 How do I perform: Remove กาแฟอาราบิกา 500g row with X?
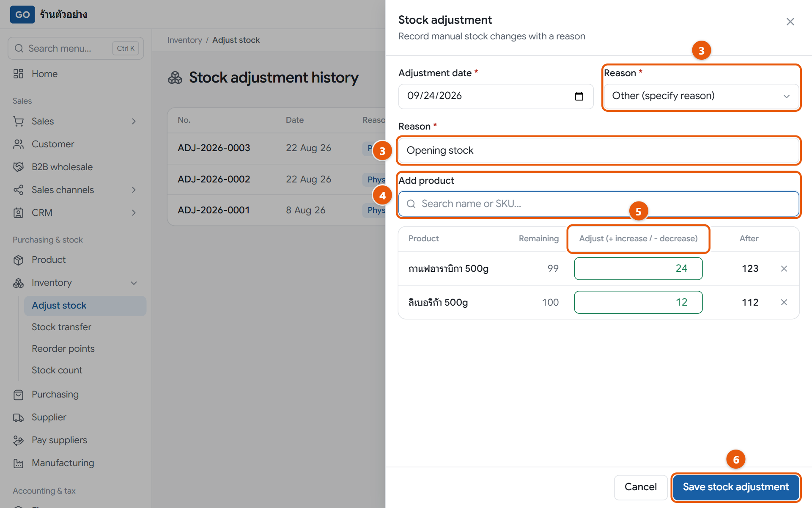tap(784, 268)
